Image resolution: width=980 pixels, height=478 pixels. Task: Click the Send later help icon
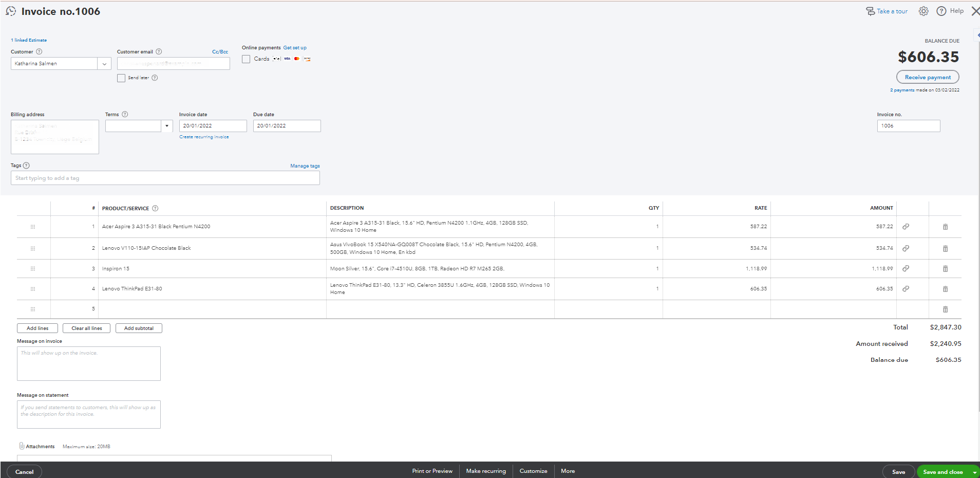point(155,78)
